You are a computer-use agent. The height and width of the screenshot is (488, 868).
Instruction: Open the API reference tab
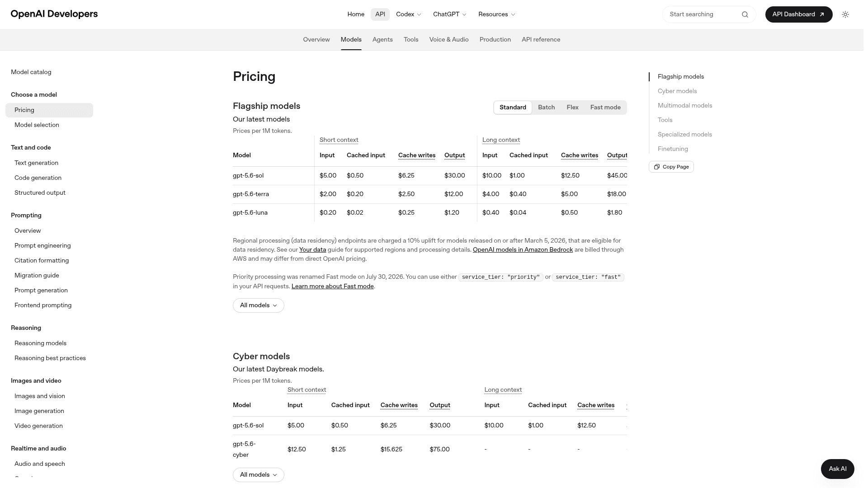541,40
